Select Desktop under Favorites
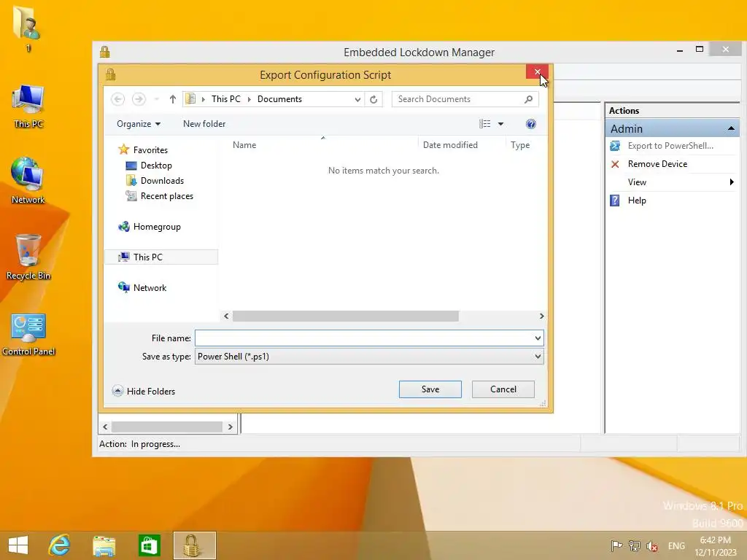Image resolution: width=747 pixels, height=560 pixels. 156,166
